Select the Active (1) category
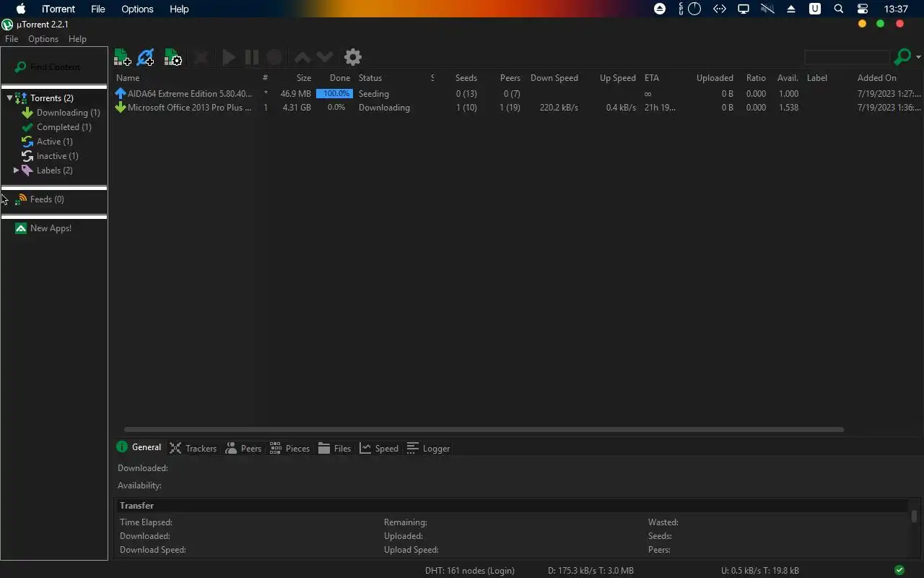Viewport: 924px width, 578px height. click(54, 142)
